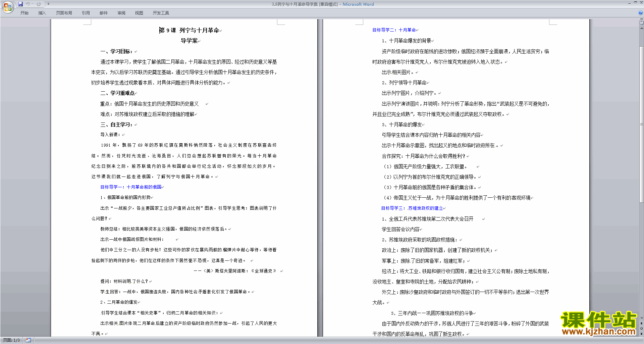Click the vertical scrollbar thumb
The image size is (644, 344).
tap(642, 124)
